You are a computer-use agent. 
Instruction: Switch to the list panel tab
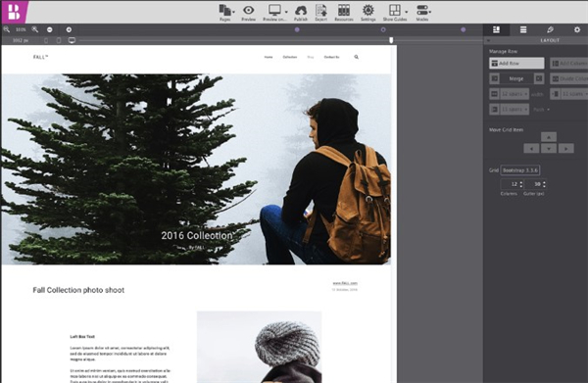(523, 29)
